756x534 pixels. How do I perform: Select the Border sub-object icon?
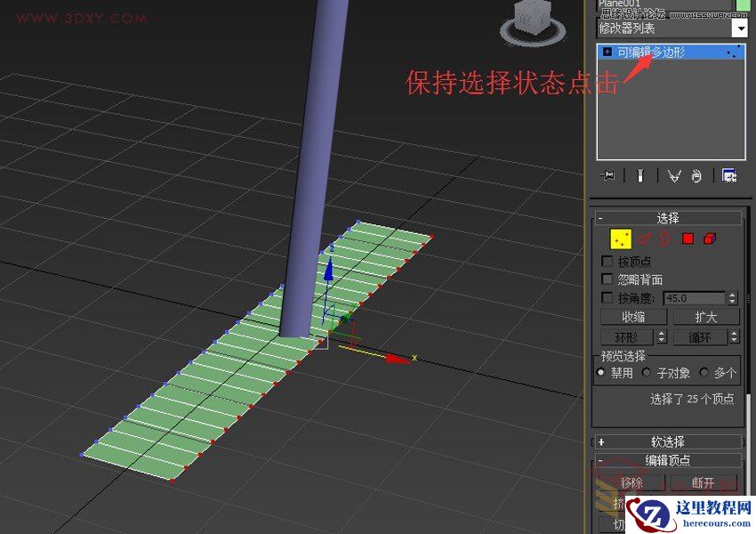(663, 239)
